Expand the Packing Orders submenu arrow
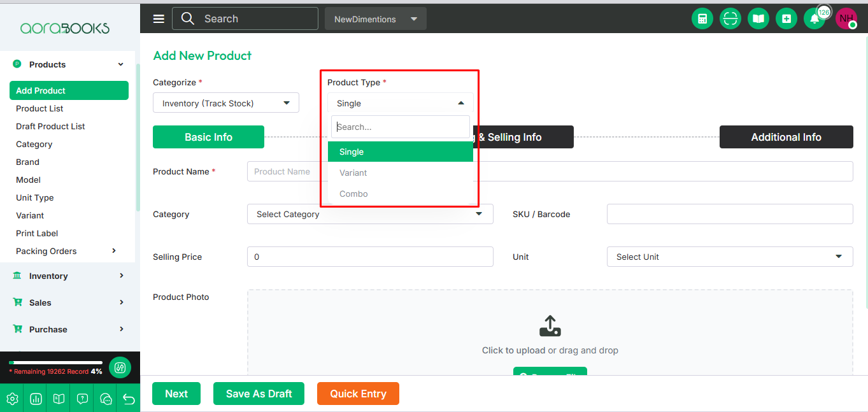This screenshot has width=868, height=412. [114, 251]
